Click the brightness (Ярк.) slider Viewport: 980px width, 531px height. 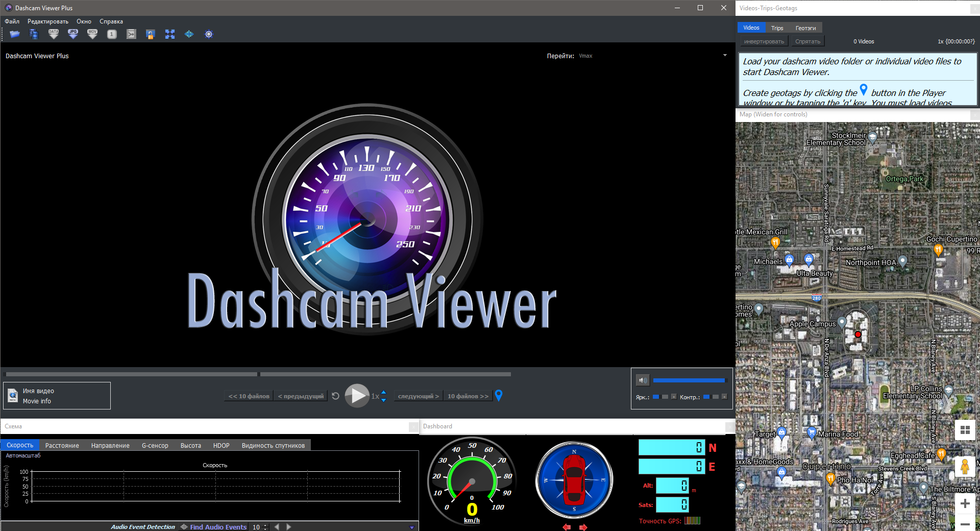[660, 397]
